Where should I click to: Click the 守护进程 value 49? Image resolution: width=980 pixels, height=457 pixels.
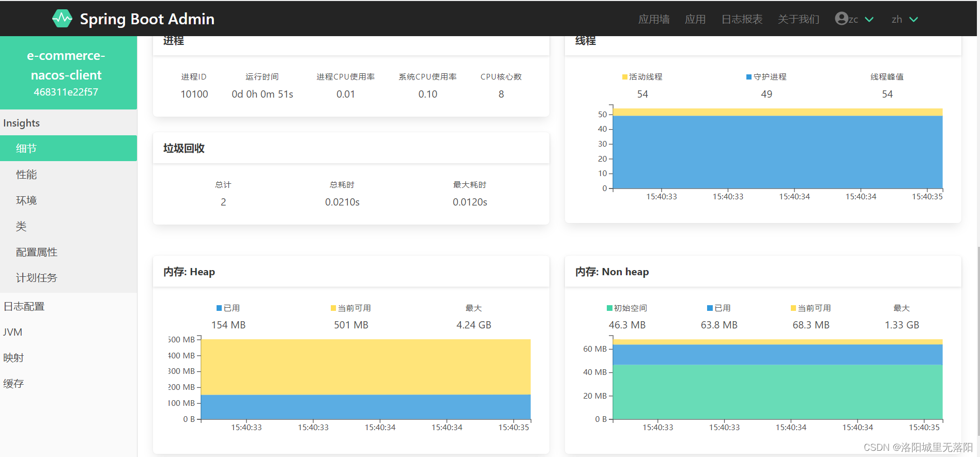(767, 94)
